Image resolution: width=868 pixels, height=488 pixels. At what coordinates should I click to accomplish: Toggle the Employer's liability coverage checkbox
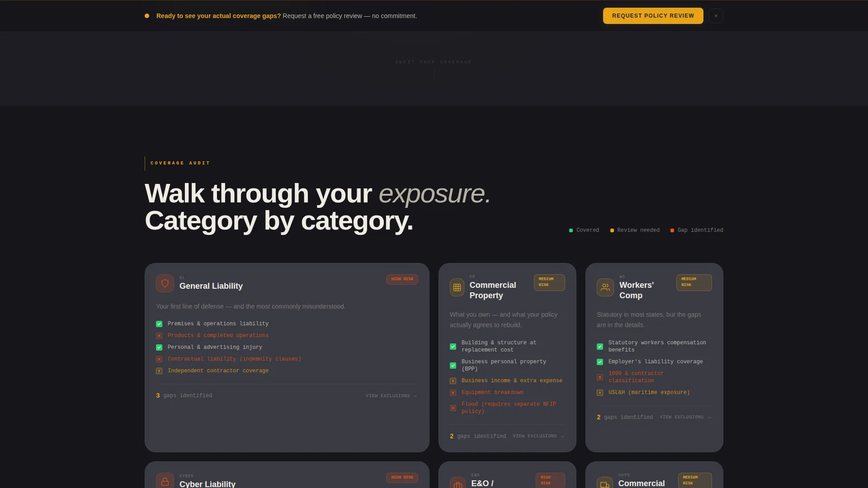click(x=600, y=362)
